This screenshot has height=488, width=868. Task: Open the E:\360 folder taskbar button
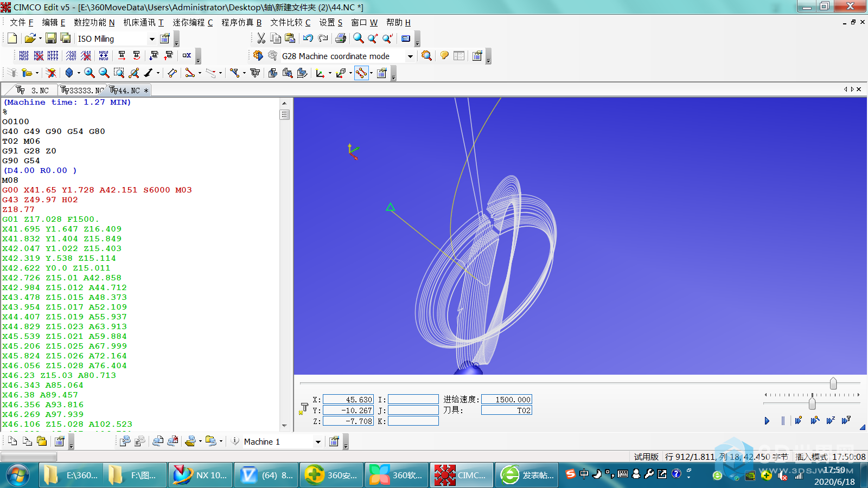[x=71, y=475]
